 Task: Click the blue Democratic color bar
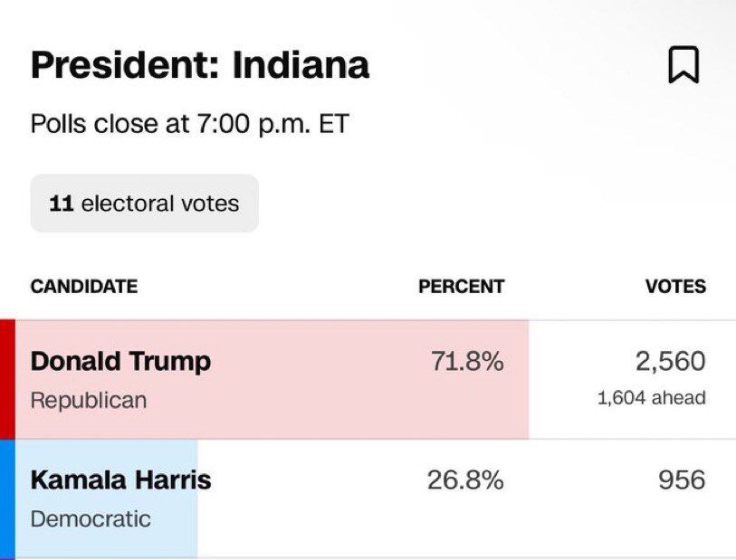point(7,498)
